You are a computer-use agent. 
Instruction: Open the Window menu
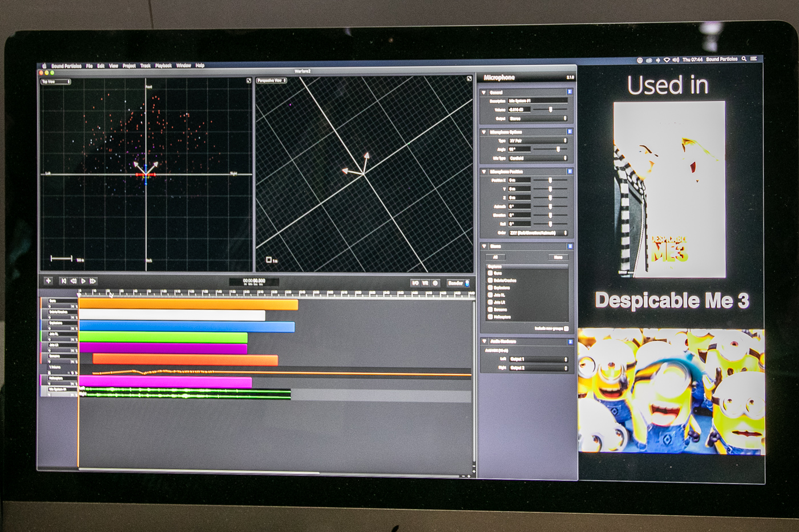[x=183, y=66]
